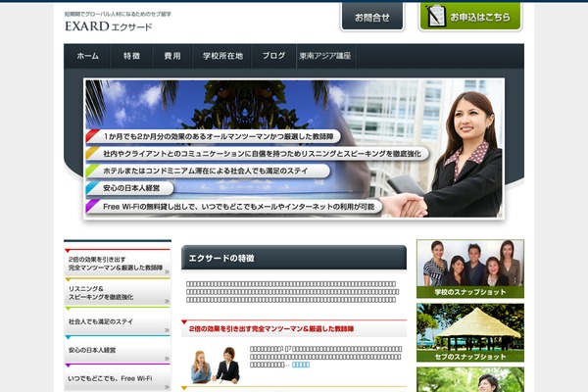
Task: Click the two women studying thumbnail
Action: pos(216,365)
